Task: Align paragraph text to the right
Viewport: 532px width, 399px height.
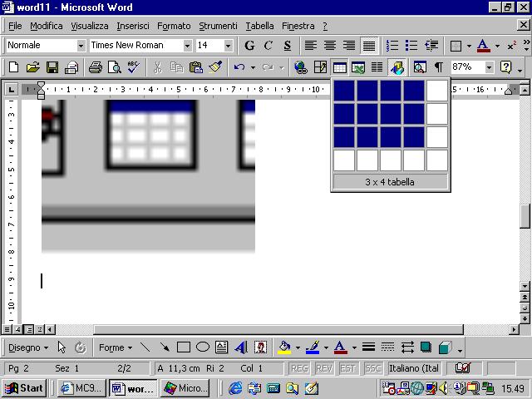Action: (349, 45)
